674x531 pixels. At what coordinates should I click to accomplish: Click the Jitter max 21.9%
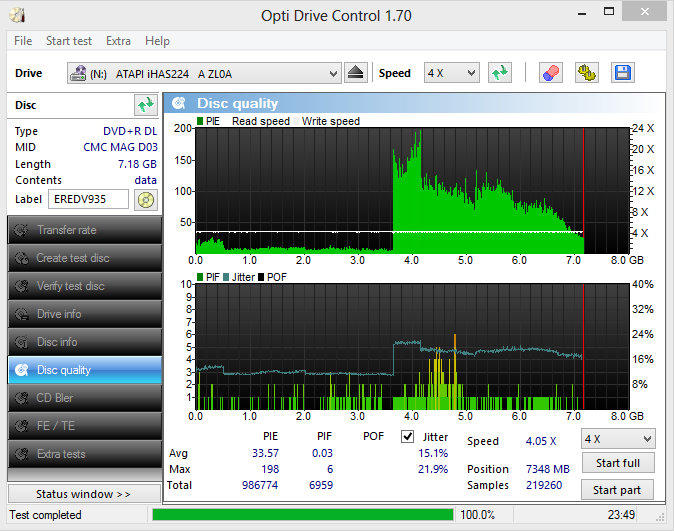pyautogui.click(x=433, y=469)
